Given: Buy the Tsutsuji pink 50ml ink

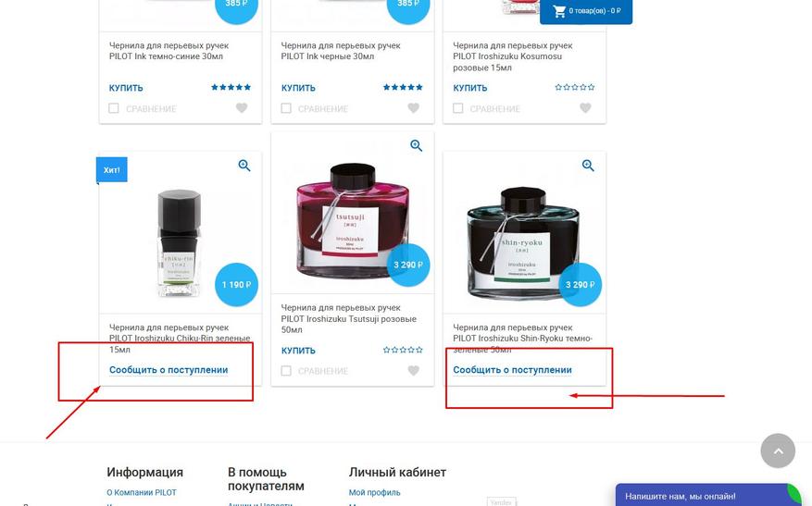Looking at the screenshot, I should click(x=298, y=351).
